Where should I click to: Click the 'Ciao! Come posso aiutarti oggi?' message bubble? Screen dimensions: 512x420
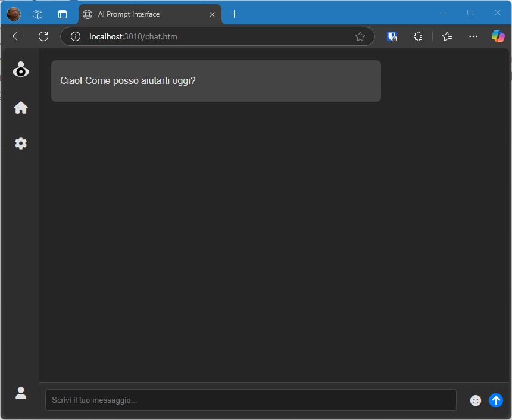pos(216,81)
